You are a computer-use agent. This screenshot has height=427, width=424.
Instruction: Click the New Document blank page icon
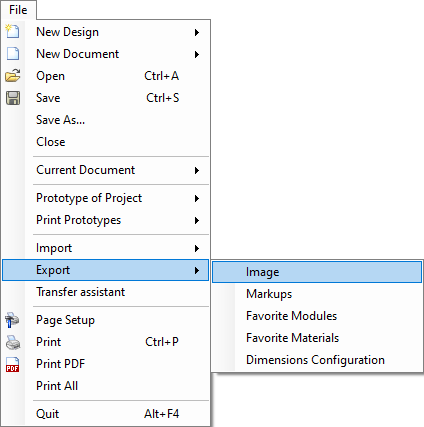[x=13, y=54]
